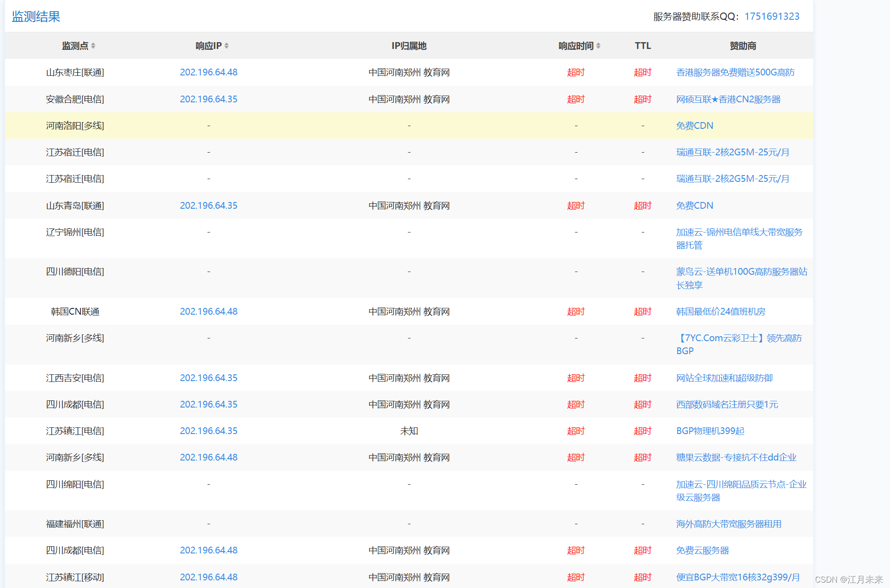The height and width of the screenshot is (588, 890).
Task: Open IP 202.196.64.35 in 安徽合肥[电信] row
Action: pos(209,99)
